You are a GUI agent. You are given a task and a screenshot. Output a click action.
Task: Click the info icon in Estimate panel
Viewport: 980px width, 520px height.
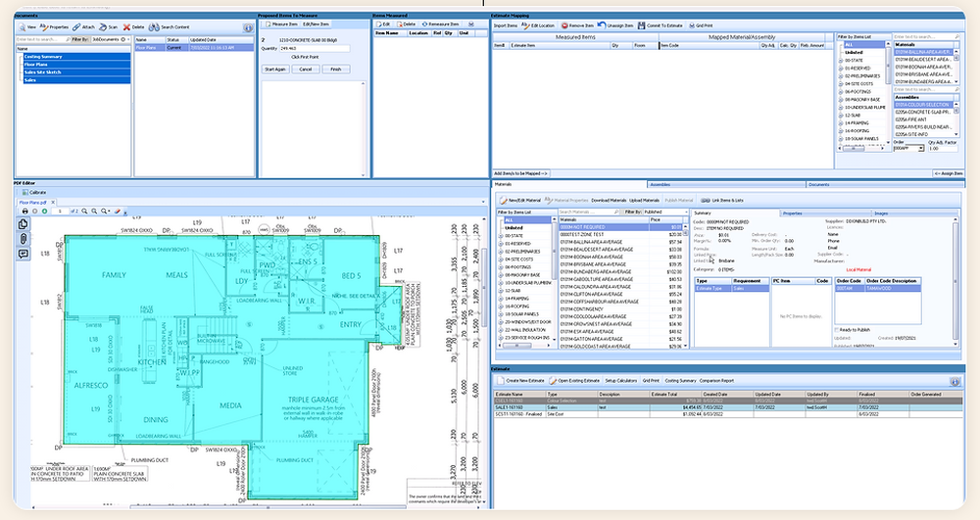pyautogui.click(x=955, y=381)
